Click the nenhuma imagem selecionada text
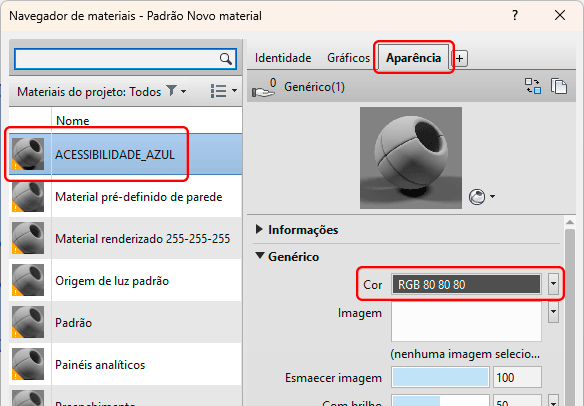The width and height of the screenshot is (584, 406). pos(465,353)
